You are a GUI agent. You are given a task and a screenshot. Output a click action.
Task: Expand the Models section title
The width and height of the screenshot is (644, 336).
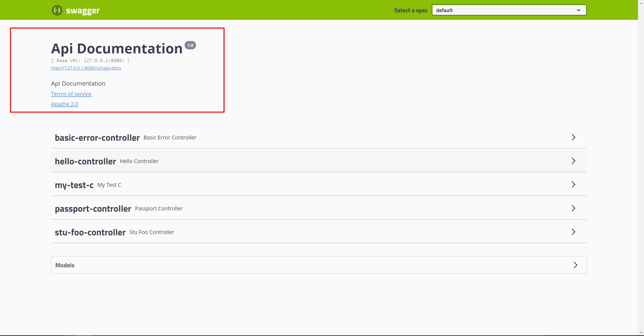[x=65, y=266]
